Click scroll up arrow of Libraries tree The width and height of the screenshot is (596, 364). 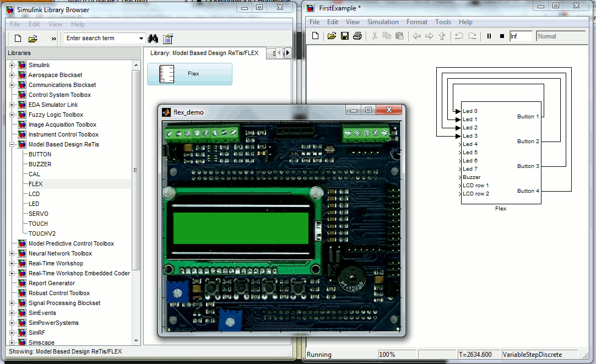136,66
